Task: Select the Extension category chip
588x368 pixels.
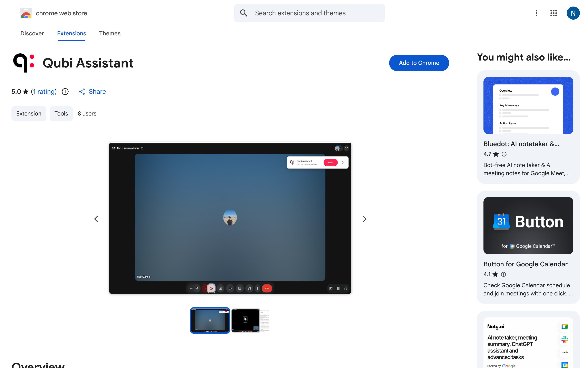Action: point(29,113)
